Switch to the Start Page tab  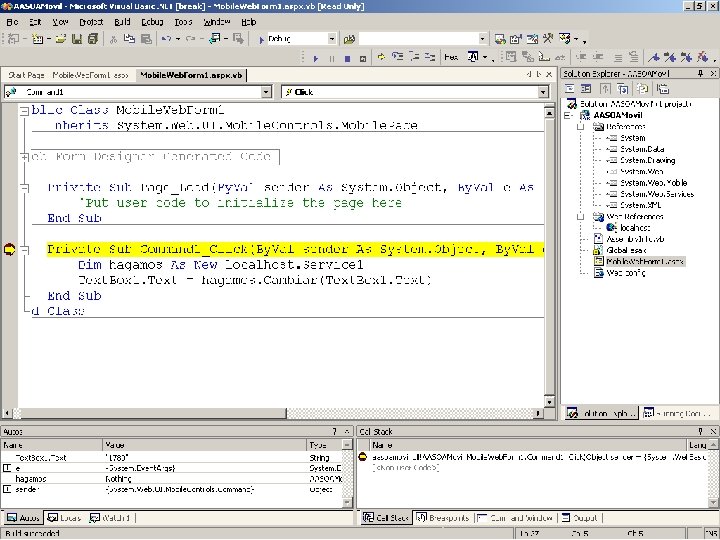(26, 75)
